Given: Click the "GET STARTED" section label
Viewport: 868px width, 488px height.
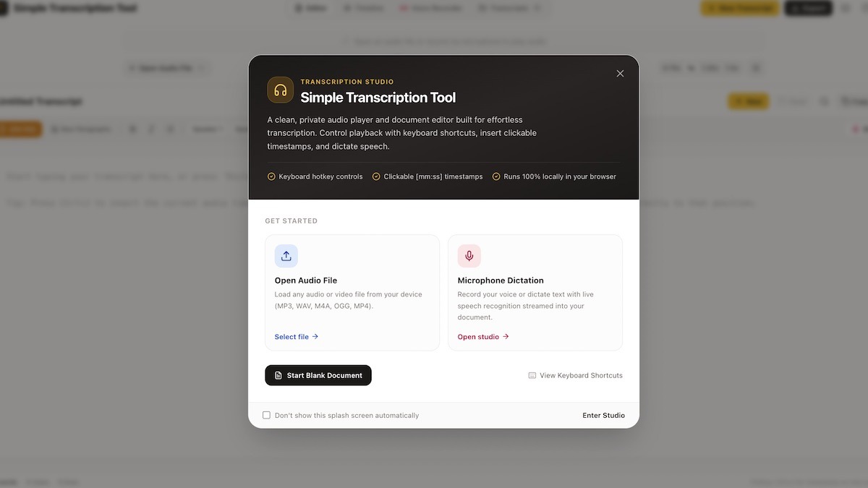Looking at the screenshot, I should [x=292, y=221].
